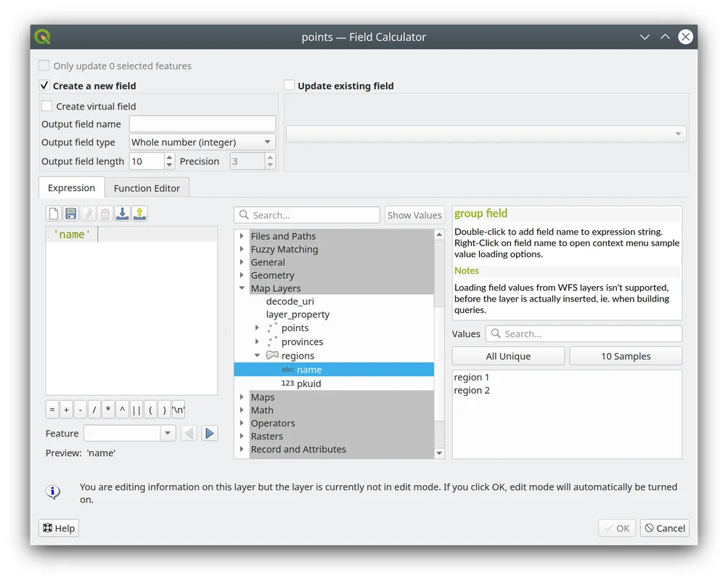Save the expression with the floppy disk icon
This screenshot has width=728, height=581.
click(x=70, y=214)
